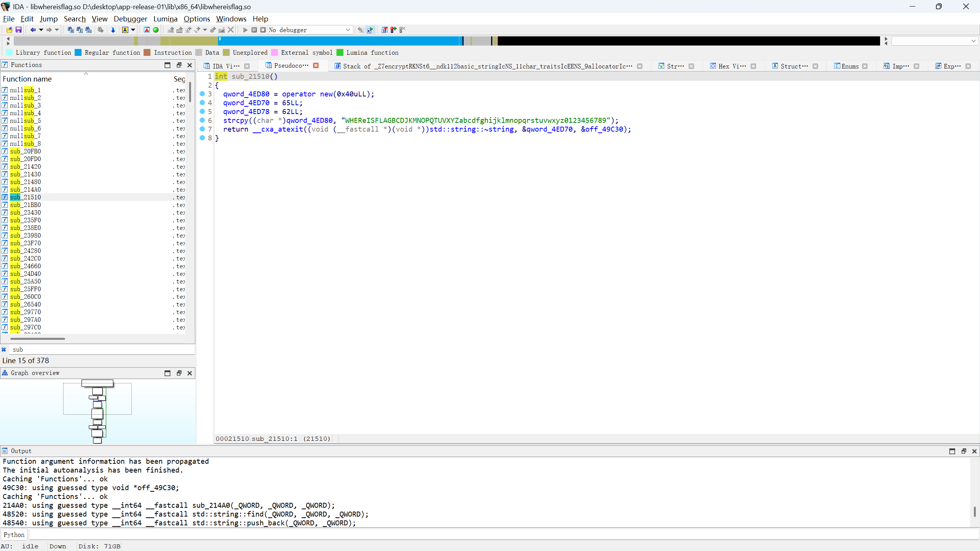Close the Graph overview panel
The height and width of the screenshot is (551, 980).
(x=189, y=373)
